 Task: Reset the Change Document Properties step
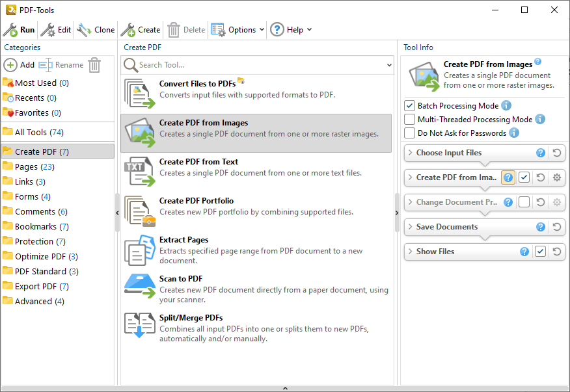(541, 202)
